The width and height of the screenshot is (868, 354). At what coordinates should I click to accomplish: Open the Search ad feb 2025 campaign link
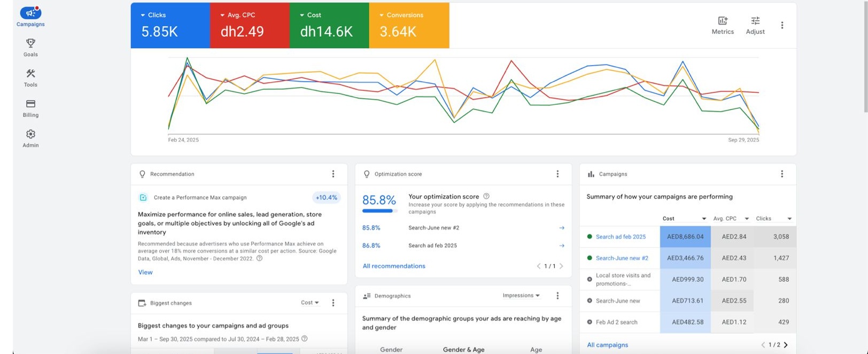(x=621, y=237)
